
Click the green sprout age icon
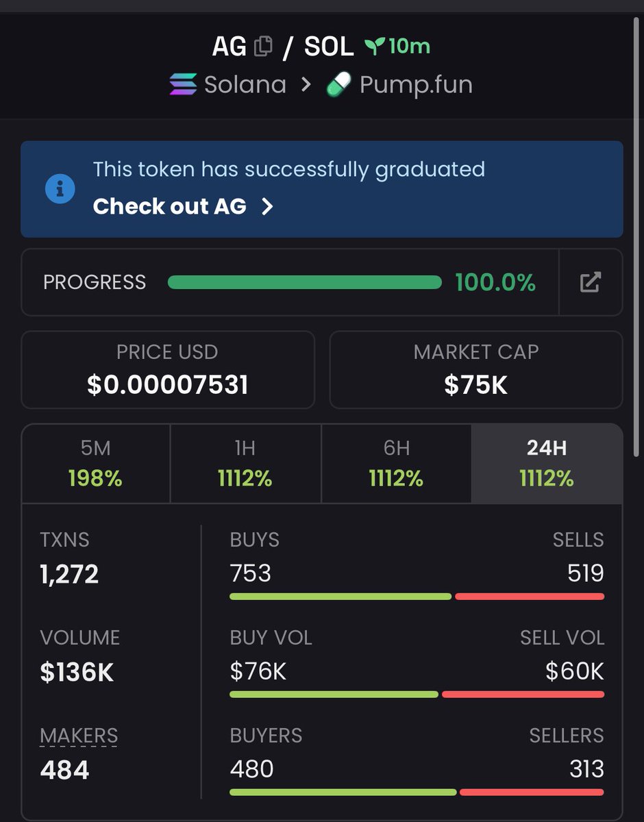pos(374,47)
